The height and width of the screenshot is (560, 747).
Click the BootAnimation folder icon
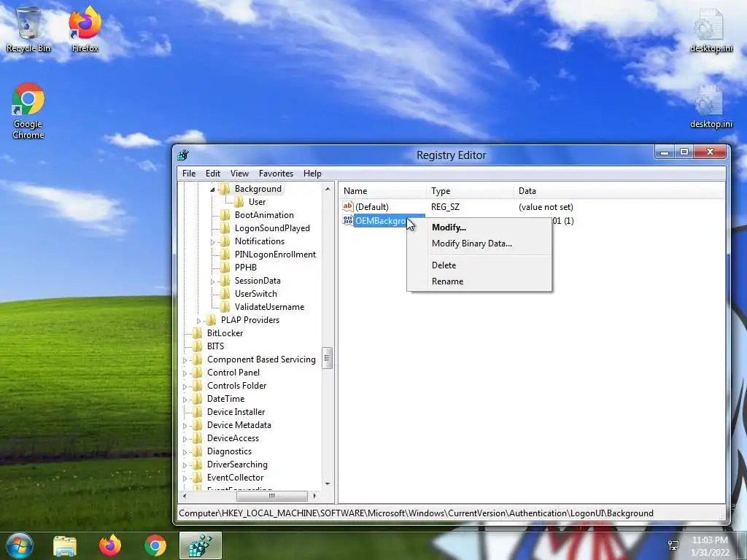click(x=225, y=215)
